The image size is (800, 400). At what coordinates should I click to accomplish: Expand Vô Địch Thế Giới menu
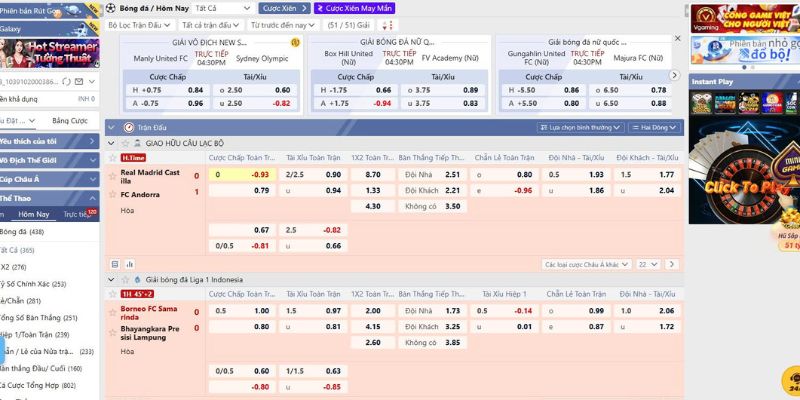coord(49,160)
